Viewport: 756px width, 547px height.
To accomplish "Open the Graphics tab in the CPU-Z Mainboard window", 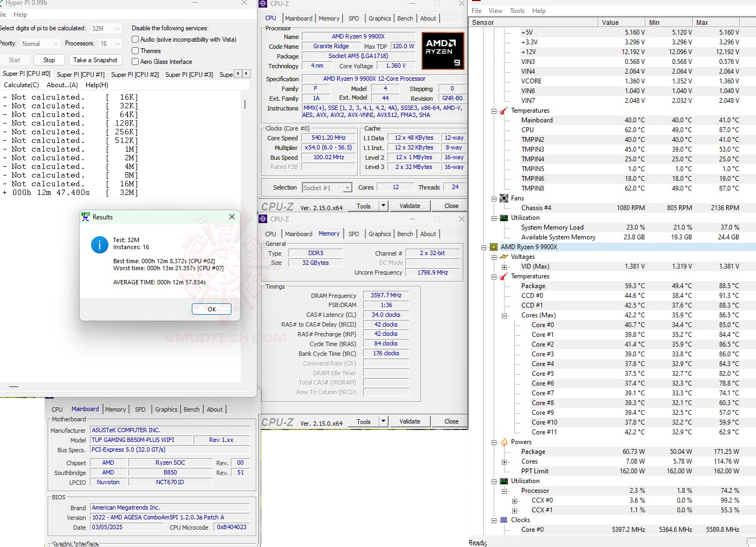I will click(x=166, y=409).
